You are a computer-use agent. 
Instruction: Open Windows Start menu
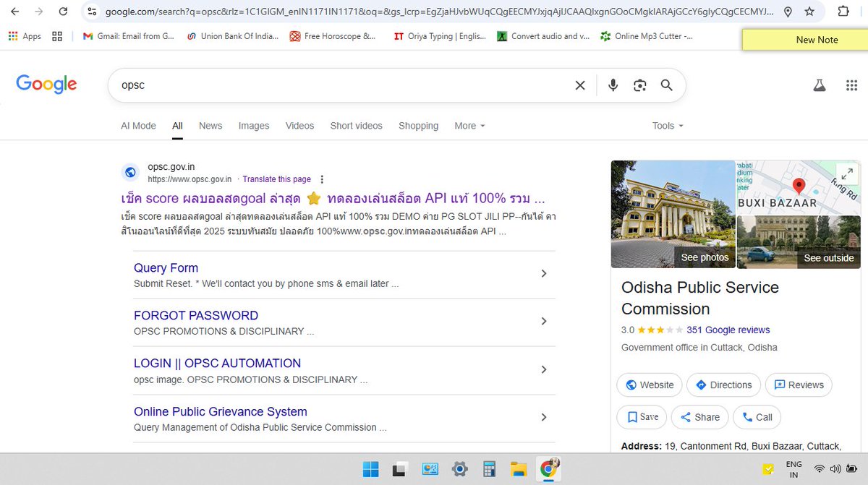370,470
